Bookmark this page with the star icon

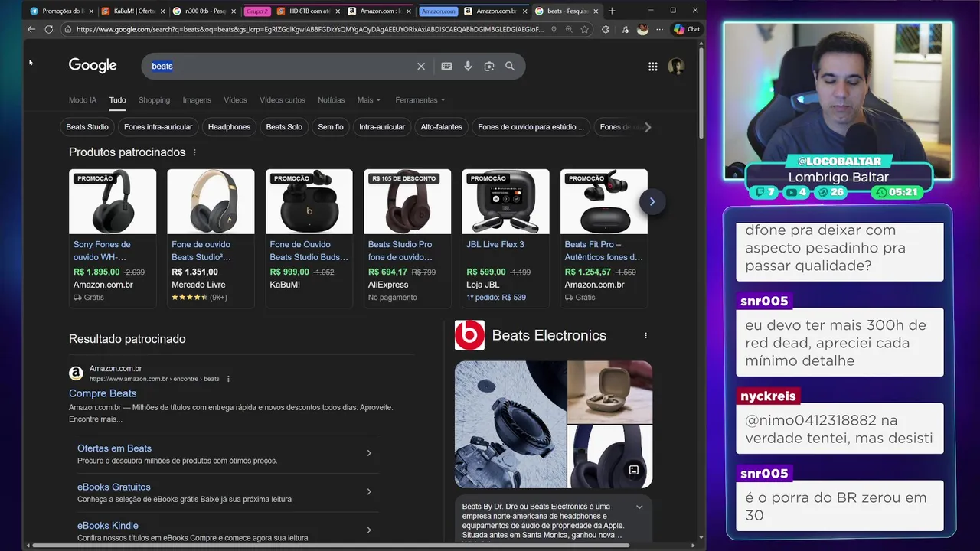click(x=585, y=29)
